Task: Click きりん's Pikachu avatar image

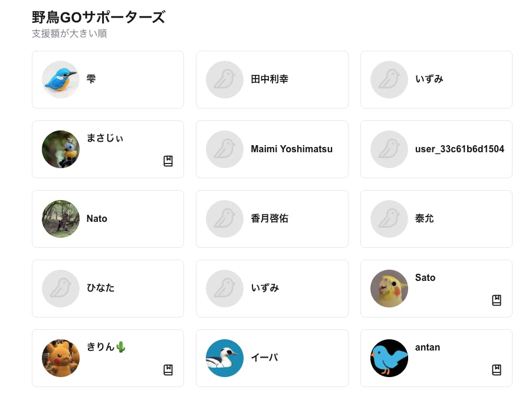Action: 61,358
